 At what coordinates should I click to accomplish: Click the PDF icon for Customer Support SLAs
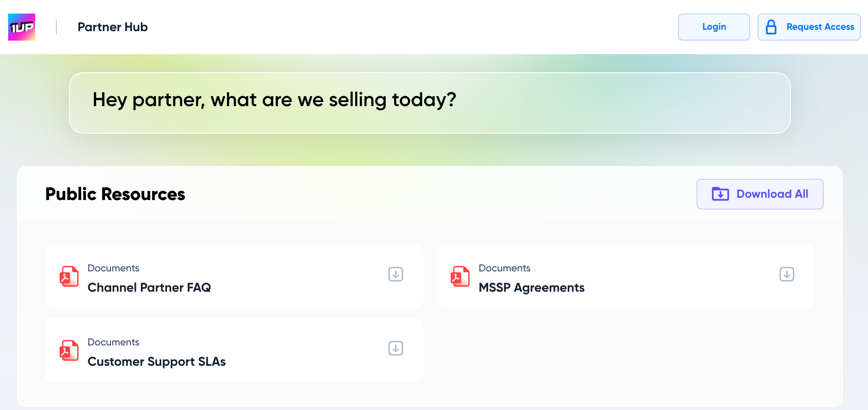[69, 350]
